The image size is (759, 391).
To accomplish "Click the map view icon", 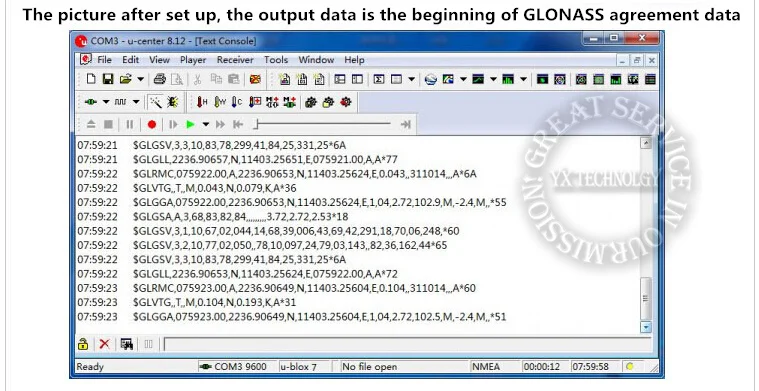I will click(448, 79).
